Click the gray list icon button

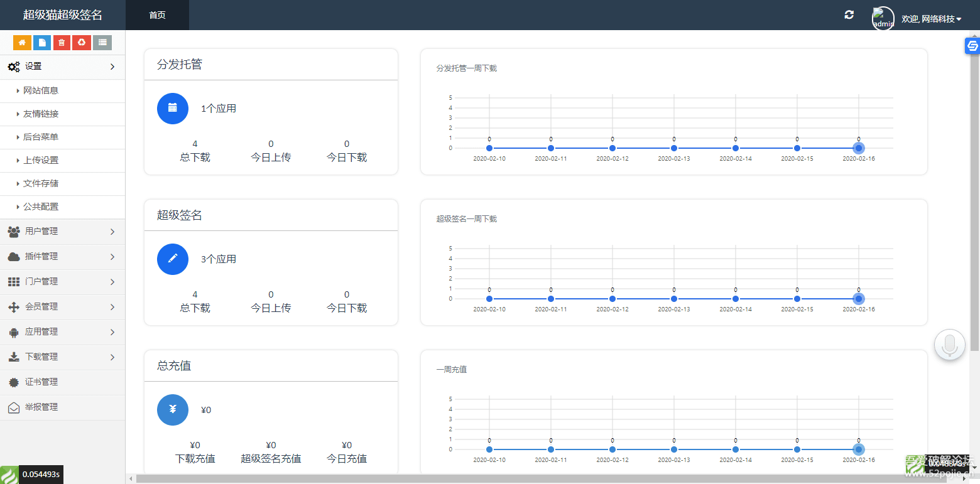pos(102,43)
